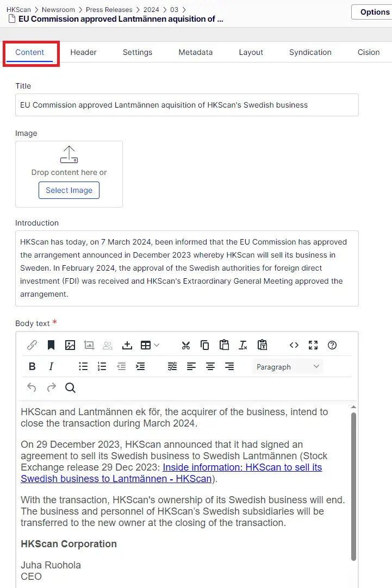Open the editor help icon
Screen dimensions: 392x588
(x=332, y=345)
